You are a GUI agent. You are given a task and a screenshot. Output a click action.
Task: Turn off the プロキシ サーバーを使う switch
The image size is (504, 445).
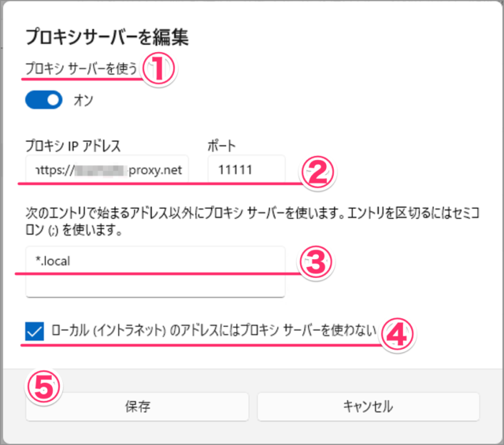click(44, 100)
